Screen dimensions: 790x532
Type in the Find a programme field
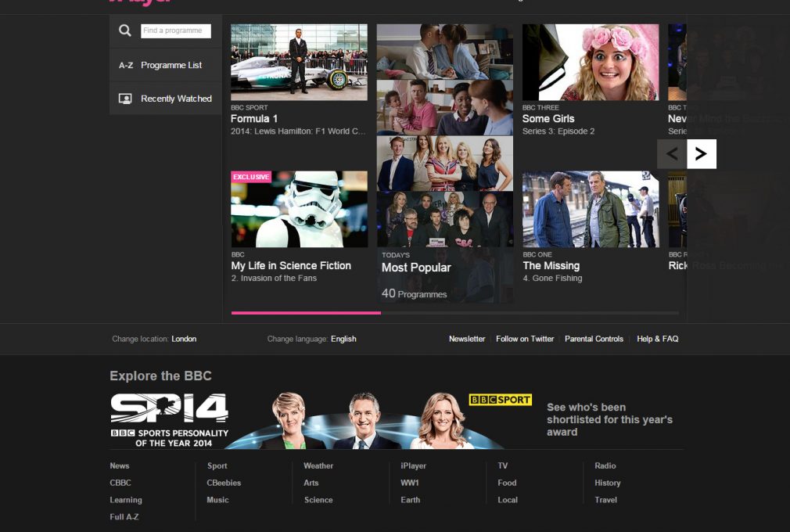[176, 31]
